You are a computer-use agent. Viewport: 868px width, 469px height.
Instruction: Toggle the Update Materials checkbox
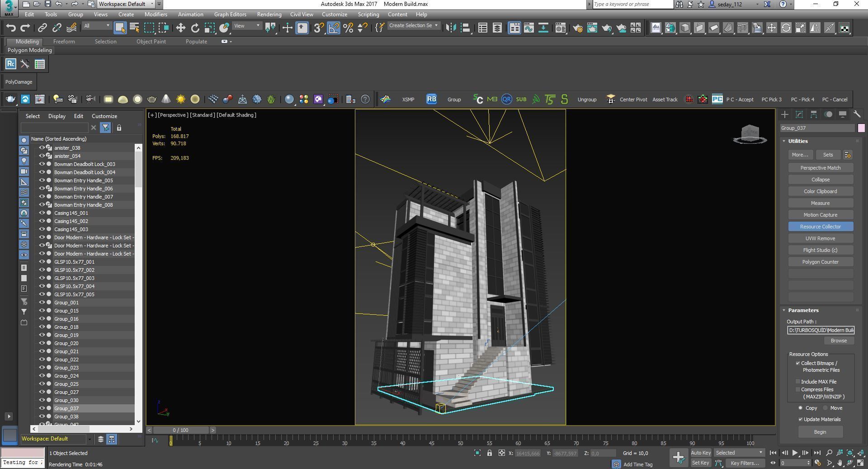click(x=801, y=419)
